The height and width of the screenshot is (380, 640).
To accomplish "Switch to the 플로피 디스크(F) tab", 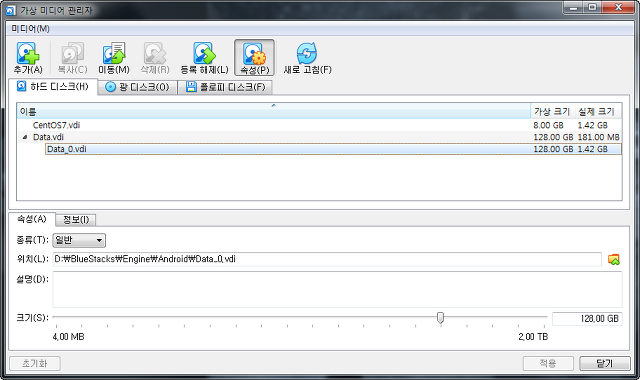I will click(225, 87).
